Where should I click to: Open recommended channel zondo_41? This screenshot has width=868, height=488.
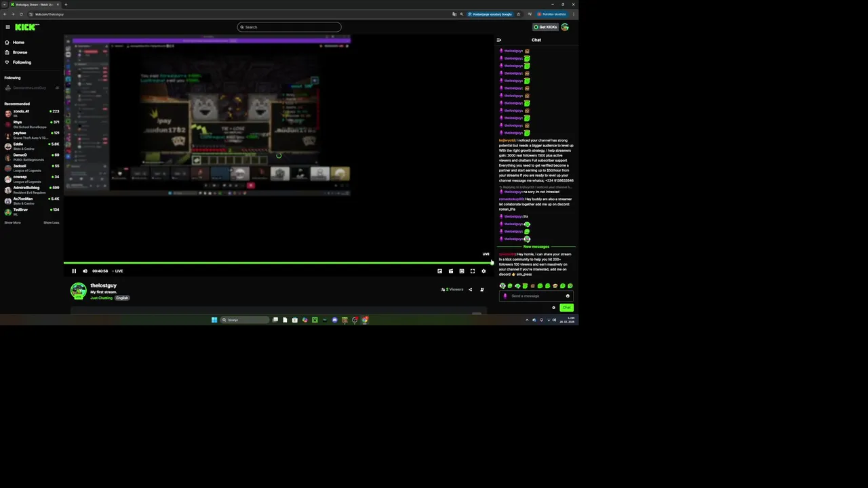coord(32,113)
